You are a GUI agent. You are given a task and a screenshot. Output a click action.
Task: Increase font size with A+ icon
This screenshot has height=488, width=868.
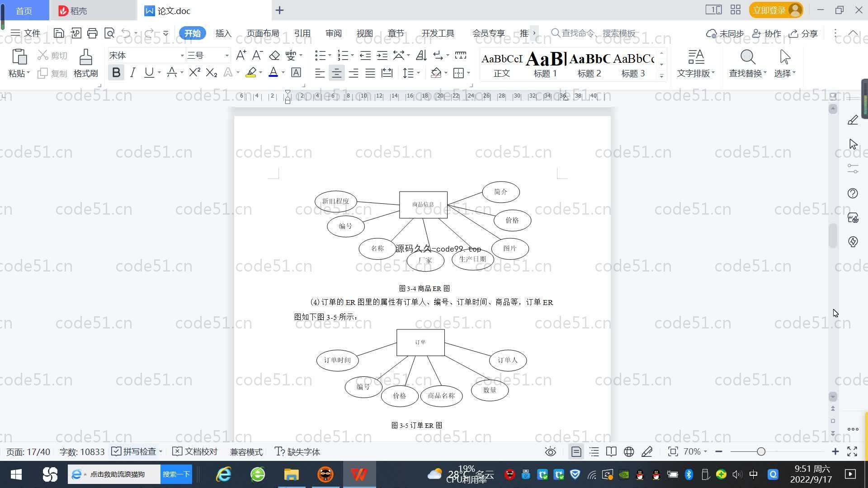coord(241,55)
